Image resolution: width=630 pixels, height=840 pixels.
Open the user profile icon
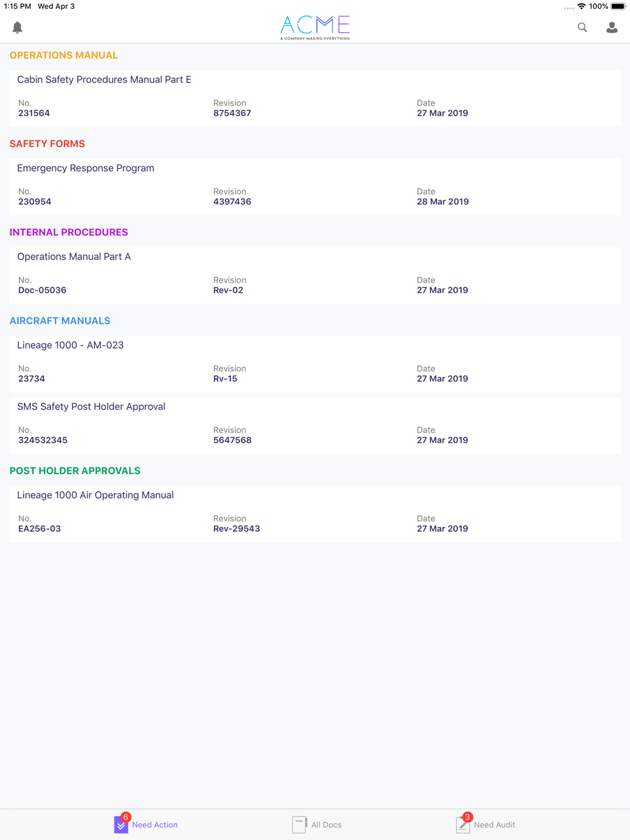pos(612,27)
